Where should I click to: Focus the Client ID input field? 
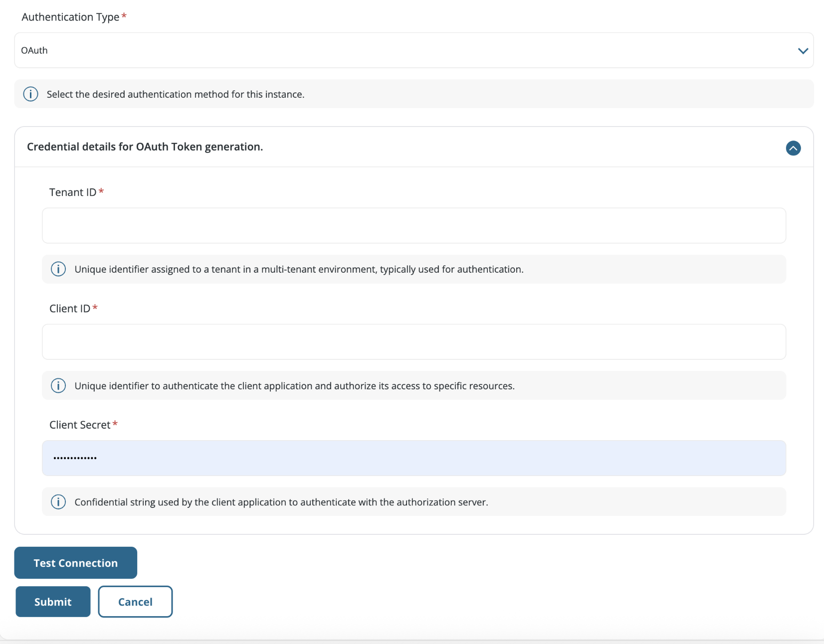(414, 342)
